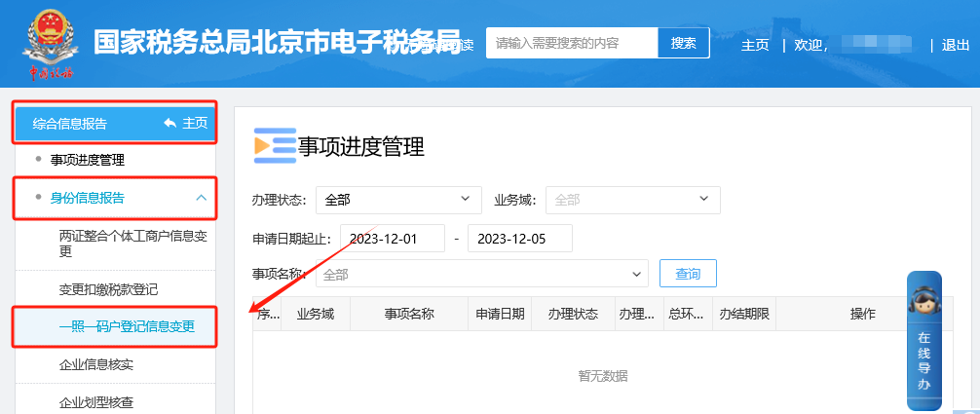Click the return arrow icon beside 主页

coord(170,123)
